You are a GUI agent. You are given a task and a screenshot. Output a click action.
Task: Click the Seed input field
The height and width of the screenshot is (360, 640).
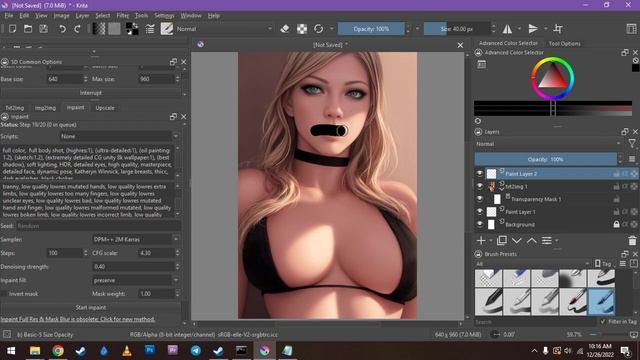[99, 226]
